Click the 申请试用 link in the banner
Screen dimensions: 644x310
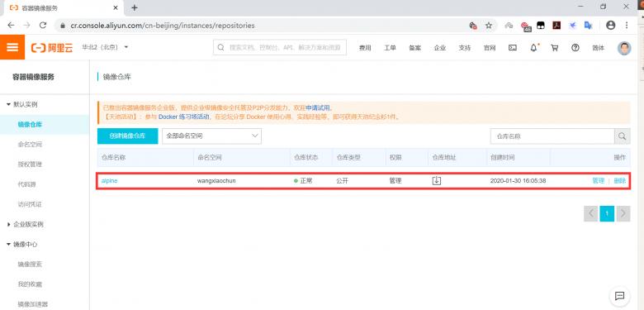[318, 108]
